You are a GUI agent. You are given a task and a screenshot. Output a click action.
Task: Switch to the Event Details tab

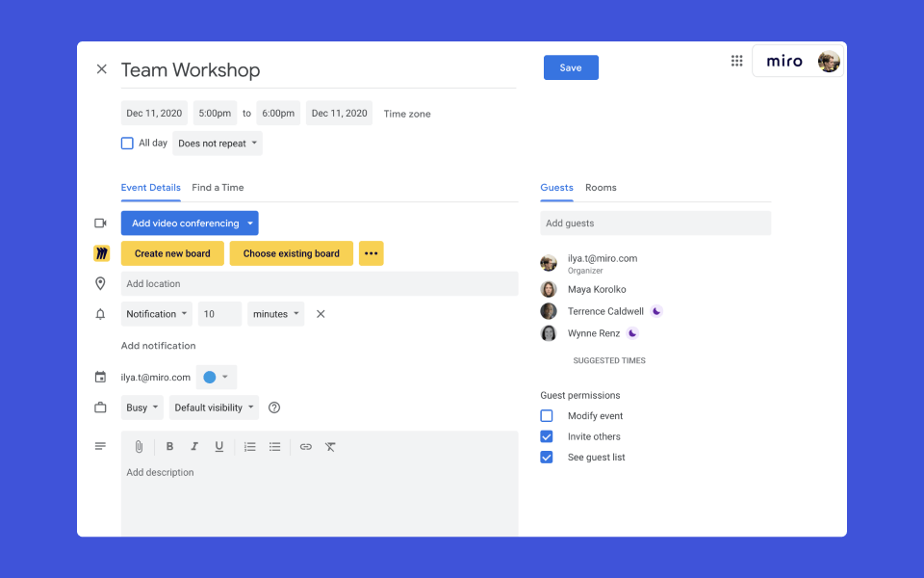[151, 188]
